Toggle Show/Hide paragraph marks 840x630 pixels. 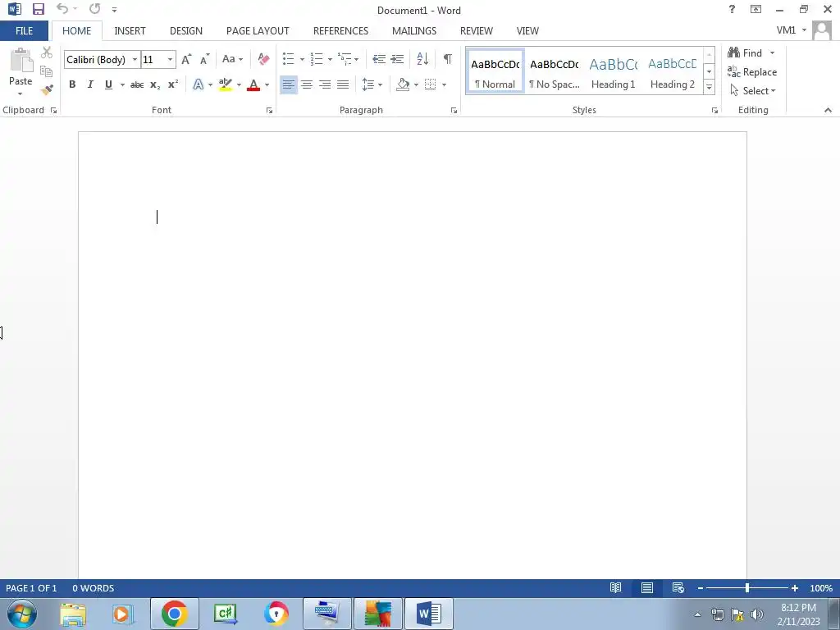447,59
